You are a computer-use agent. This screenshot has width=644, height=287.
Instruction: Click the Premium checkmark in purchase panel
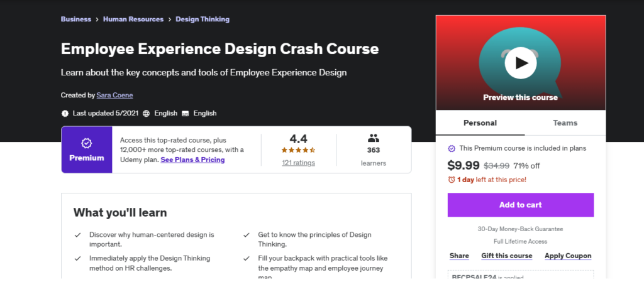pos(452,148)
